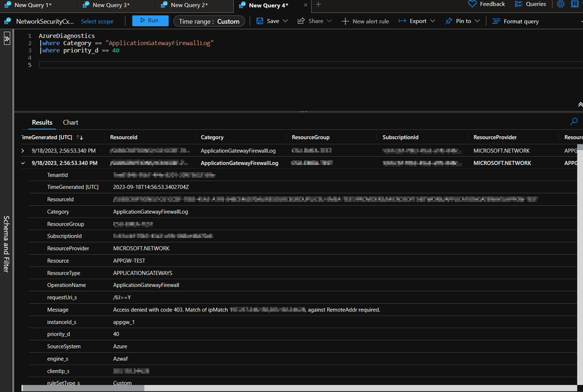Sort by TimeGenerated using the arrows icon
Viewport: 583px width, 392px height.
79,138
